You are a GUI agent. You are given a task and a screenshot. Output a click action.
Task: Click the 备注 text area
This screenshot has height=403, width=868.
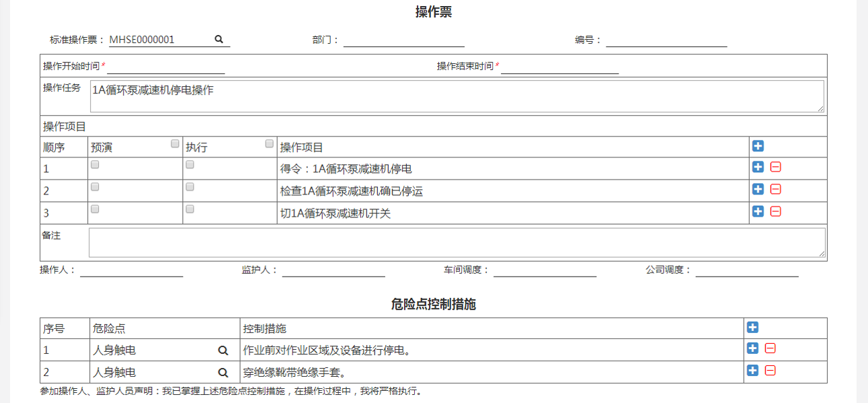click(457, 242)
